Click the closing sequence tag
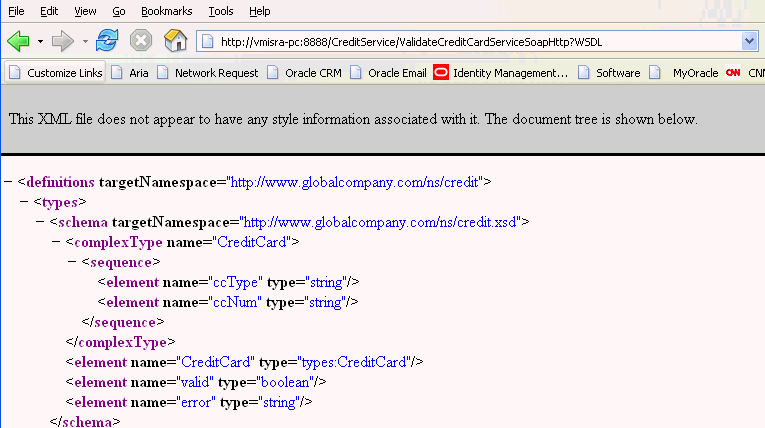 123,322
